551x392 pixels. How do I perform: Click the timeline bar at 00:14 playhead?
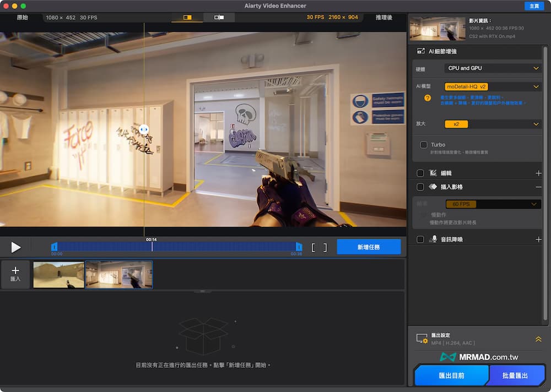coord(152,247)
